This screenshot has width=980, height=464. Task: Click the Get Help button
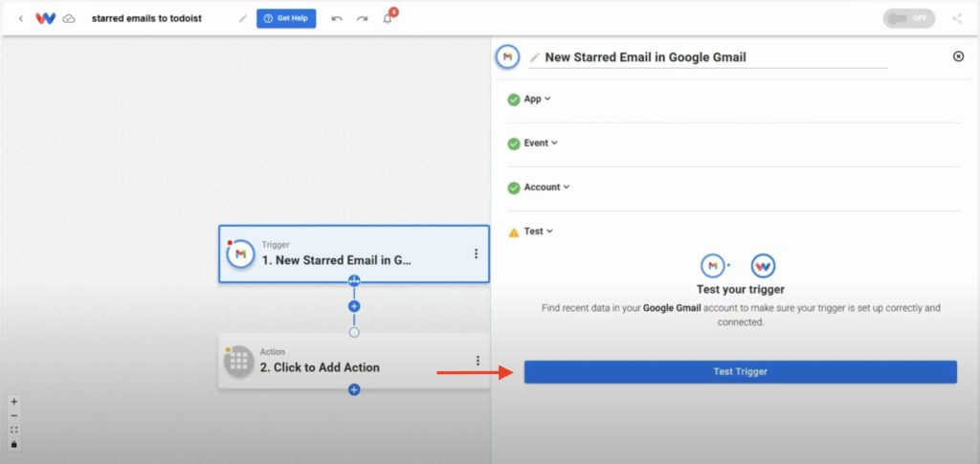286,18
